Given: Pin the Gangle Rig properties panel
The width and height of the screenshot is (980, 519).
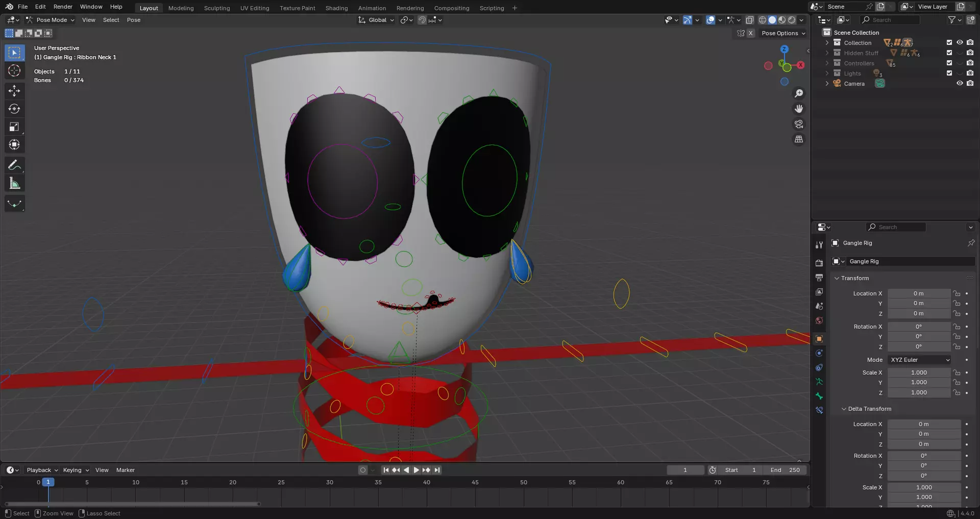Looking at the screenshot, I should tap(971, 243).
